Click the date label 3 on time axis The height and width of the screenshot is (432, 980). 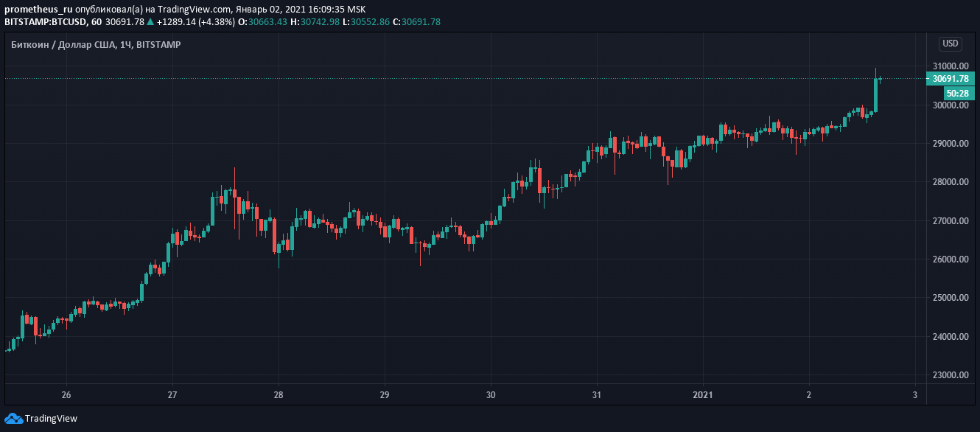pyautogui.click(x=915, y=394)
